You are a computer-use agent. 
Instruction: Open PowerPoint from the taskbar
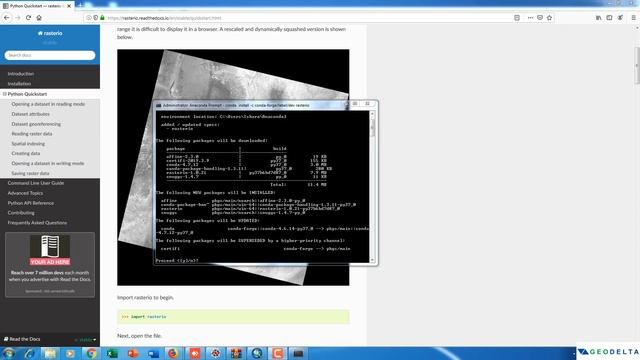coord(133,353)
